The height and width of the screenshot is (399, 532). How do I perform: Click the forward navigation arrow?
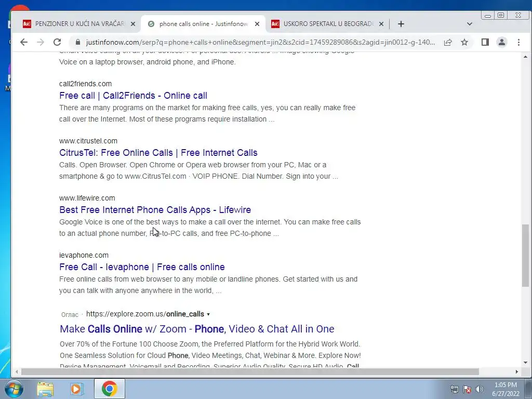pyautogui.click(x=41, y=42)
